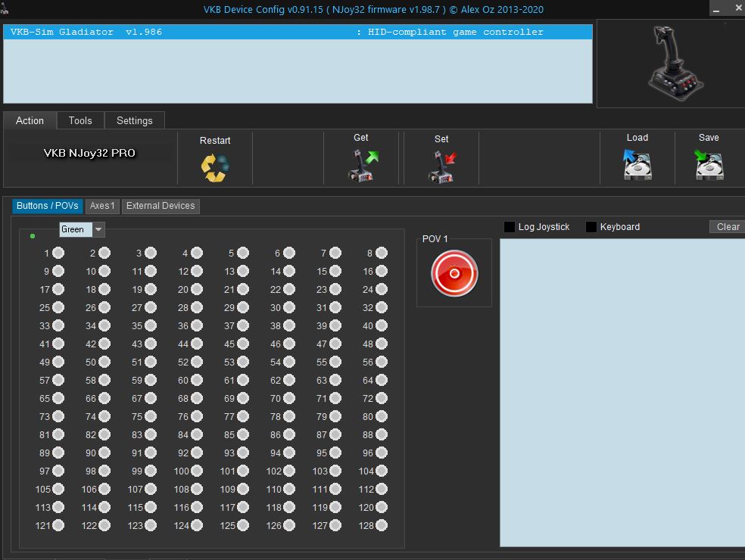Click the Get profile joystick icon
The image size is (745, 560).
(x=362, y=165)
